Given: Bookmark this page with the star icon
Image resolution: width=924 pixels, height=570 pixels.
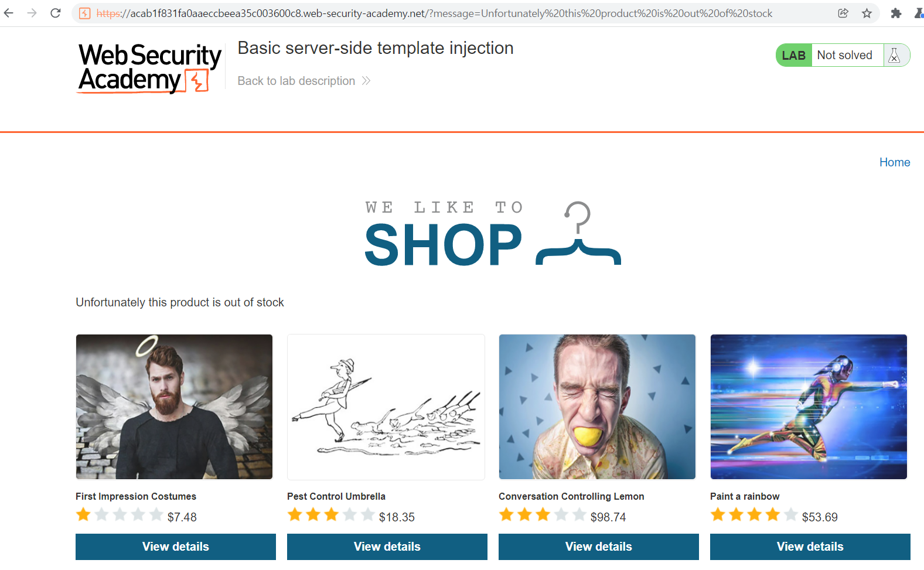Looking at the screenshot, I should [867, 13].
